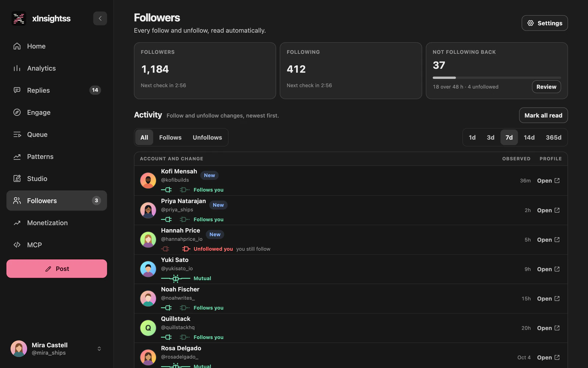
Task: Click the xInsightss logo icon
Action: click(19, 18)
